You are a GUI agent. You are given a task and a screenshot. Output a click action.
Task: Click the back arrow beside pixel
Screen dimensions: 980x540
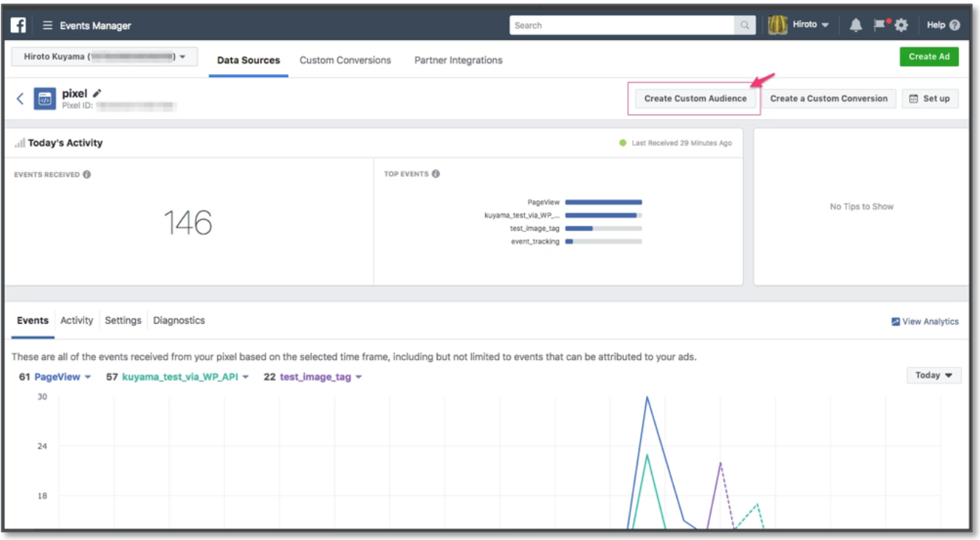click(20, 99)
